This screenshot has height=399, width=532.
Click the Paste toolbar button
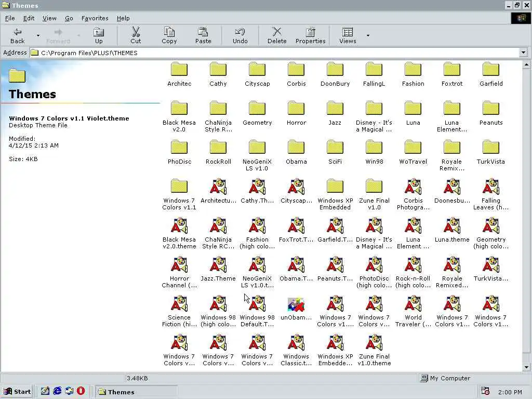click(203, 36)
